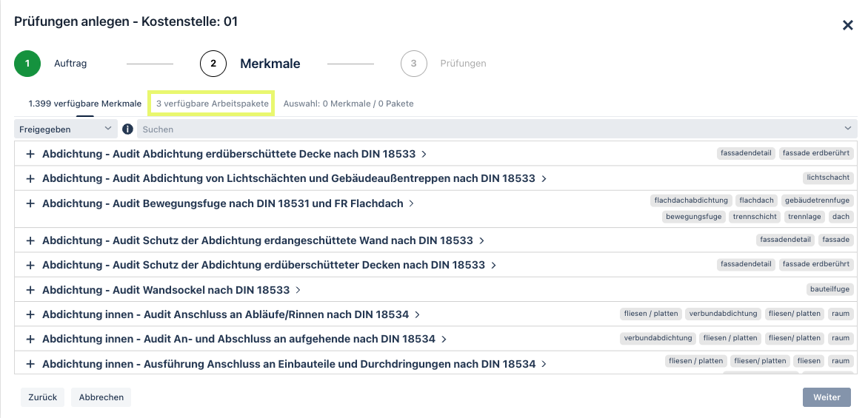Click the Zurück button

pyautogui.click(x=43, y=397)
